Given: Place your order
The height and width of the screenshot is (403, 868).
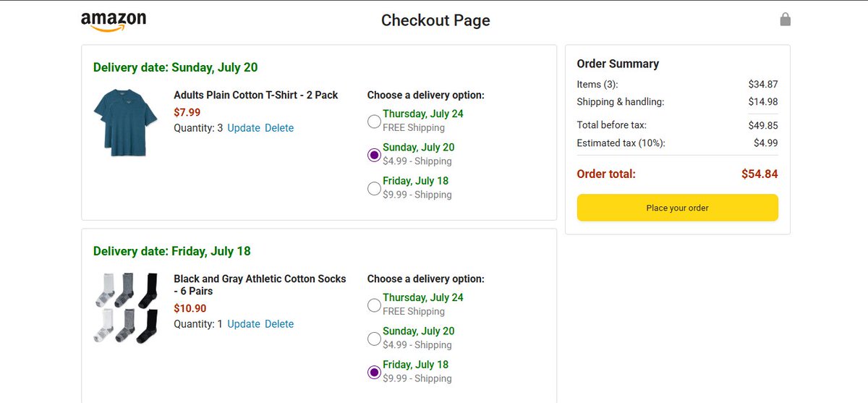Looking at the screenshot, I should coord(678,208).
